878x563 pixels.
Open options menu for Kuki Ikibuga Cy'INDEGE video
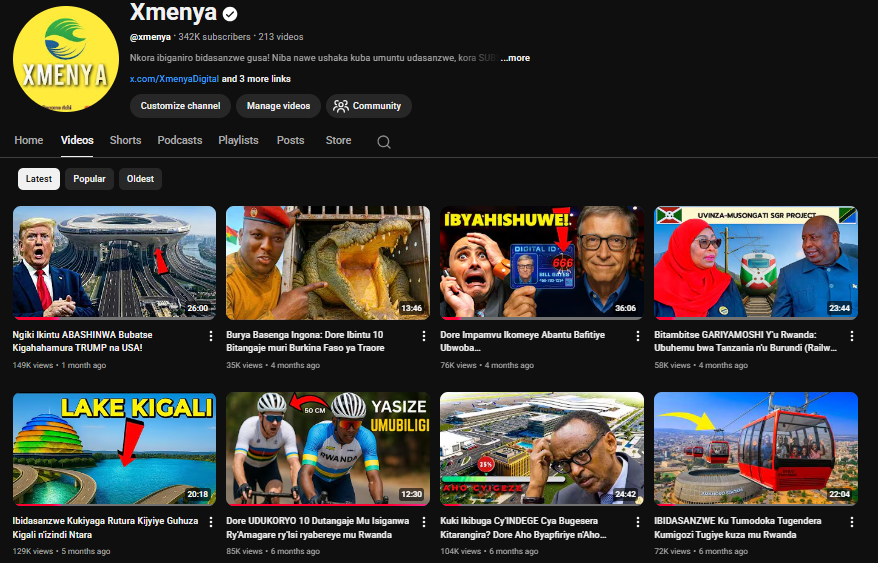638,522
